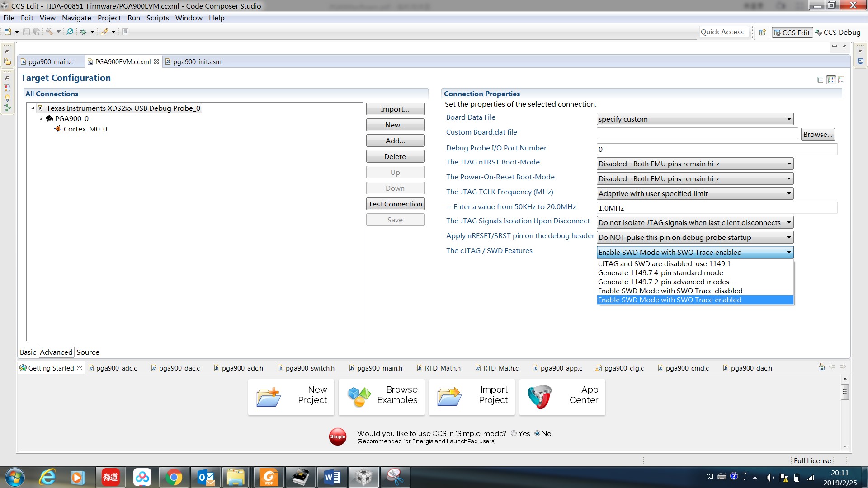
Task: Click the Quick Access search box
Action: coord(724,32)
